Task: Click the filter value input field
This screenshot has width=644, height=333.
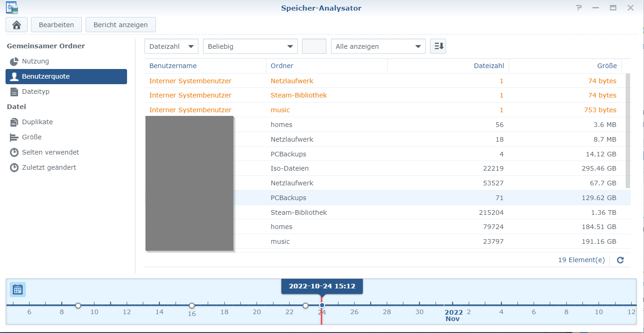Action: click(314, 46)
